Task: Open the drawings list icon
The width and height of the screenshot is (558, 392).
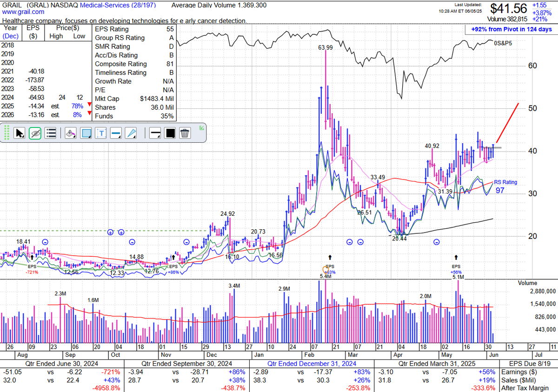Action: click(51, 133)
